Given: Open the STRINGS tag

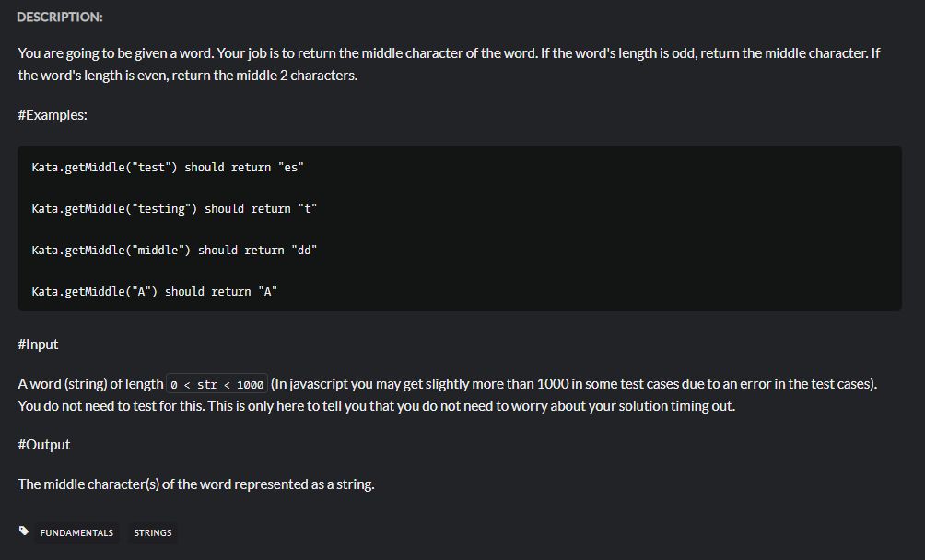Looking at the screenshot, I should click(153, 533).
